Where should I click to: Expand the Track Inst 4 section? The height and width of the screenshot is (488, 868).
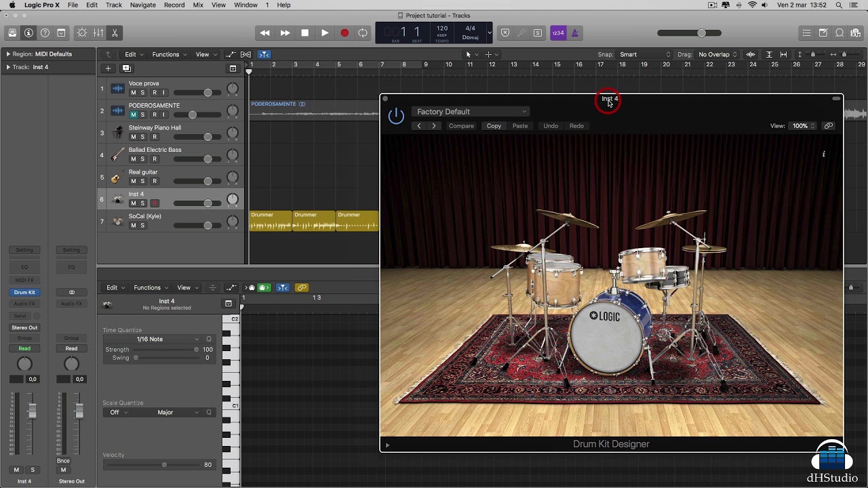tap(8, 67)
